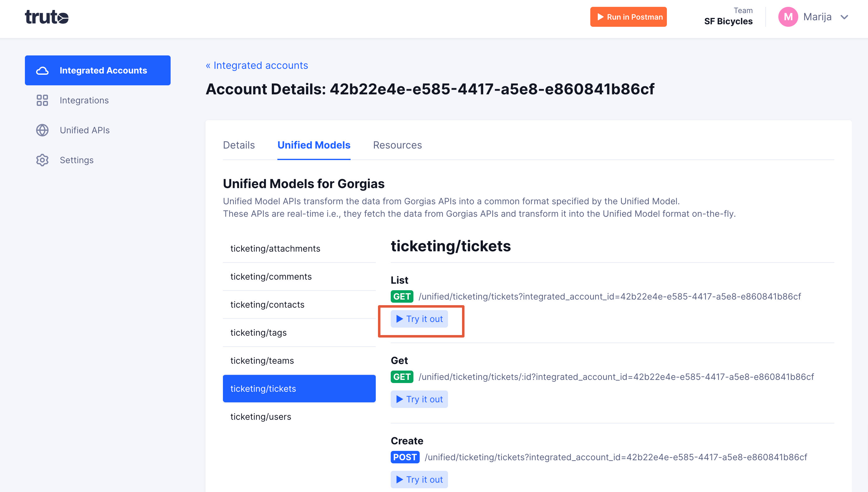Click Marija's pink avatar icon
Viewport: 868px width, 492px height.
(x=788, y=17)
